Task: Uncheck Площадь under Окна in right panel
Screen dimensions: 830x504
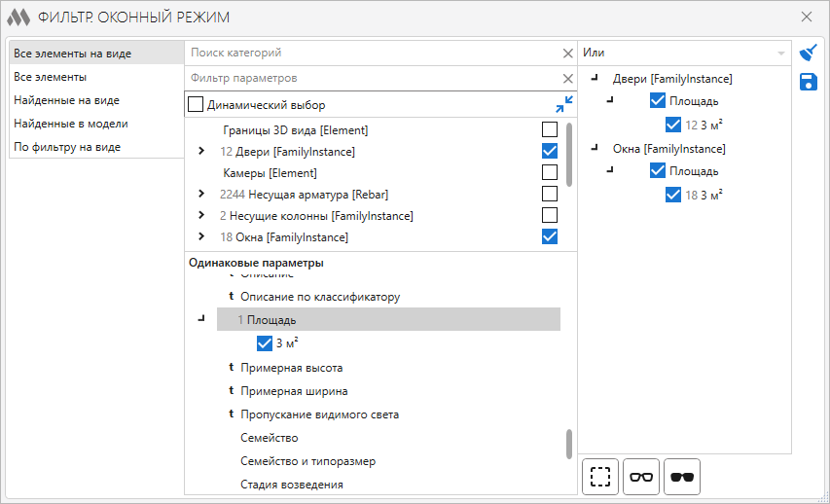Action: 657,171
